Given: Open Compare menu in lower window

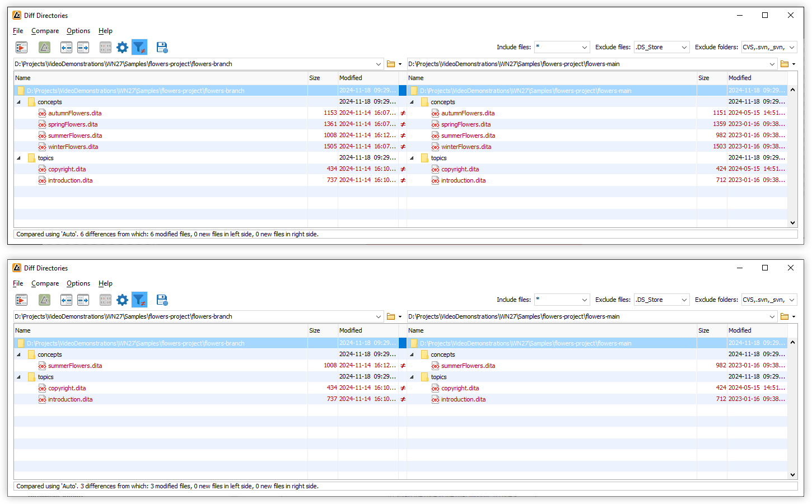Looking at the screenshot, I should click(x=45, y=283).
